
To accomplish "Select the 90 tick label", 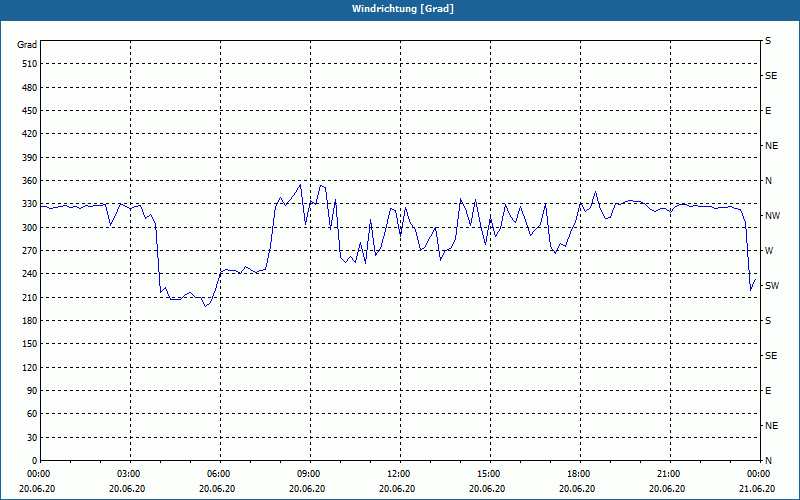I will coord(32,391).
